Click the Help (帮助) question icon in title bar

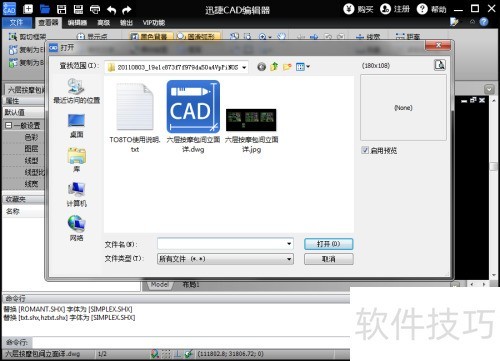pyautogui.click(x=422, y=9)
